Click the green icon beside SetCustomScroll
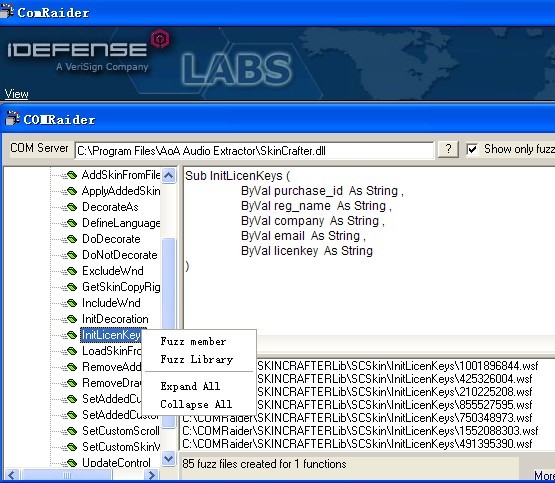The image size is (555, 483). pyautogui.click(x=71, y=431)
